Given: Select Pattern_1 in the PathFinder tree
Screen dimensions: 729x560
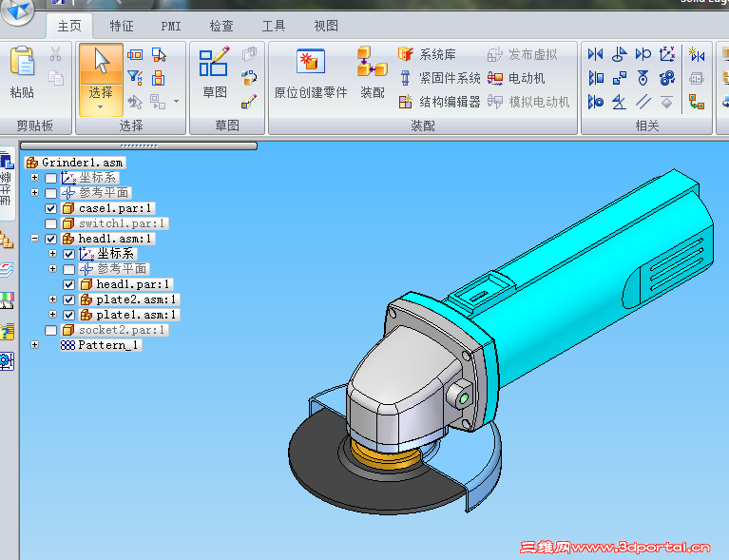Looking at the screenshot, I should pyautogui.click(x=101, y=344).
